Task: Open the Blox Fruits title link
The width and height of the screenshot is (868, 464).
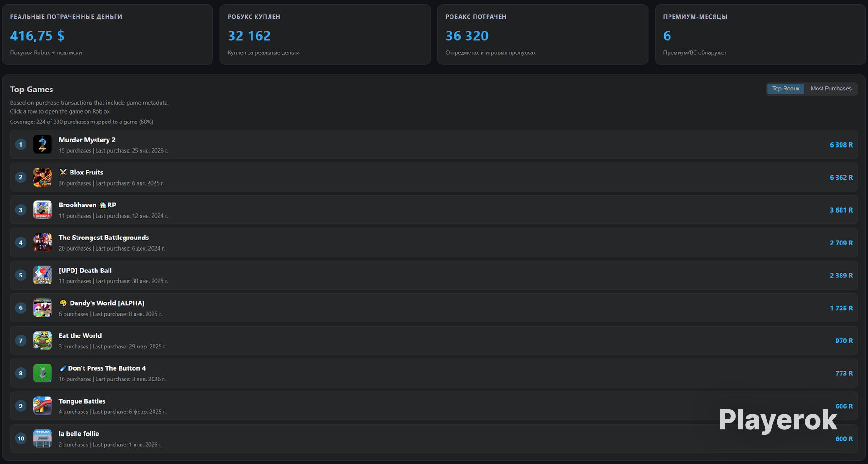Action: point(81,172)
